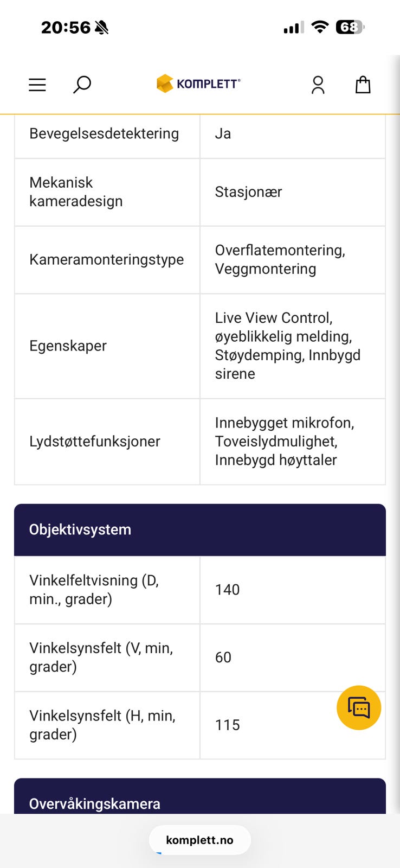Tap the status bar clock 20:56
Image resolution: width=400 pixels, height=868 pixels.
click(x=66, y=27)
